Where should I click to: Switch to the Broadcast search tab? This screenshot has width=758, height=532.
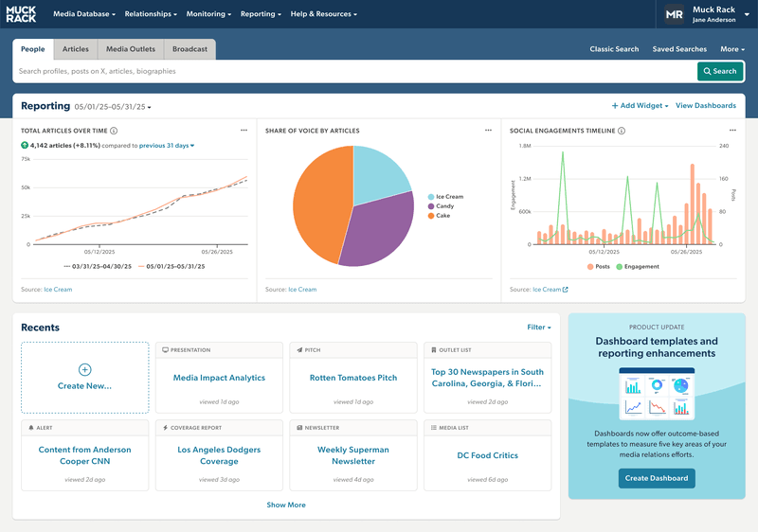[189, 49]
